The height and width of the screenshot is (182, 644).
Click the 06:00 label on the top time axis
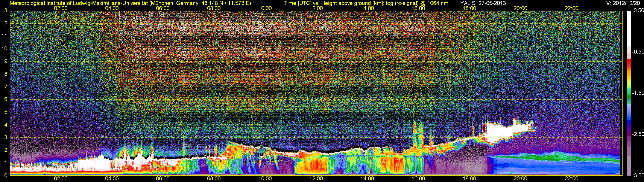coord(163,8)
